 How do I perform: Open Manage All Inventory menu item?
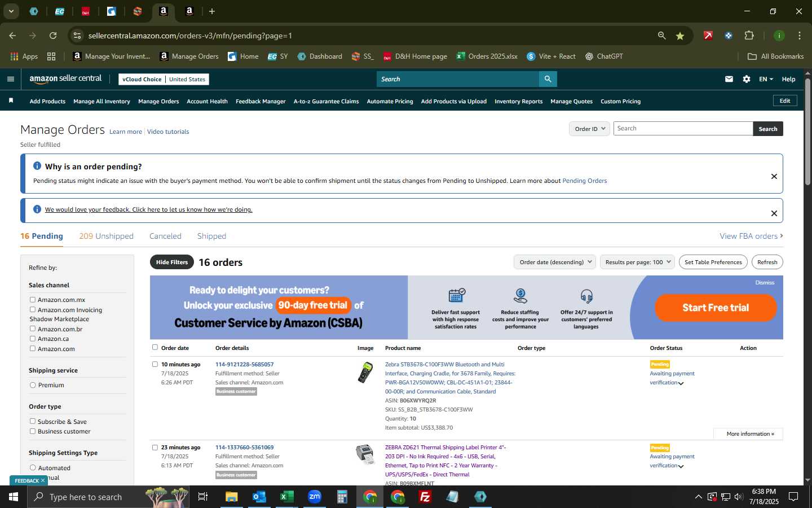pyautogui.click(x=101, y=102)
